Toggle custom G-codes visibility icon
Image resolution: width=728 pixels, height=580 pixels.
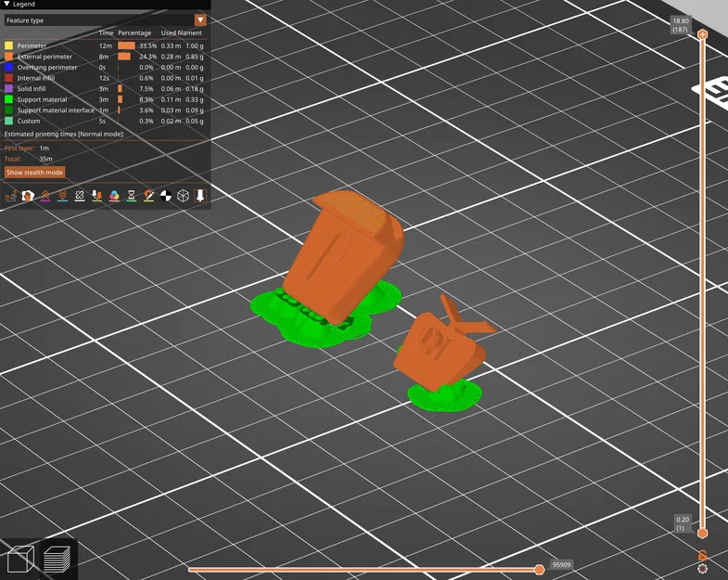point(148,196)
